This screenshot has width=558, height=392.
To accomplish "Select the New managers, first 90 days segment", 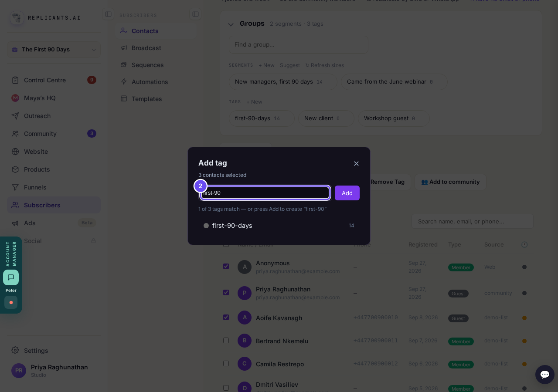I will [x=283, y=82].
